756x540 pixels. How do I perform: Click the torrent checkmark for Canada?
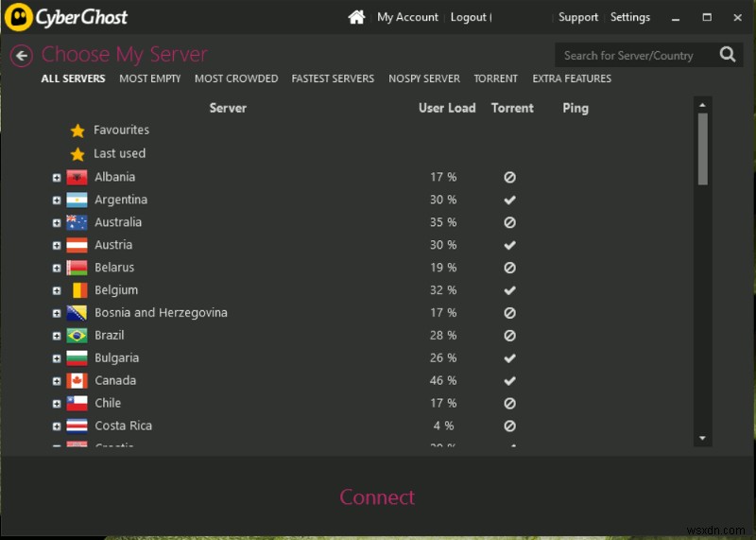[x=509, y=381]
